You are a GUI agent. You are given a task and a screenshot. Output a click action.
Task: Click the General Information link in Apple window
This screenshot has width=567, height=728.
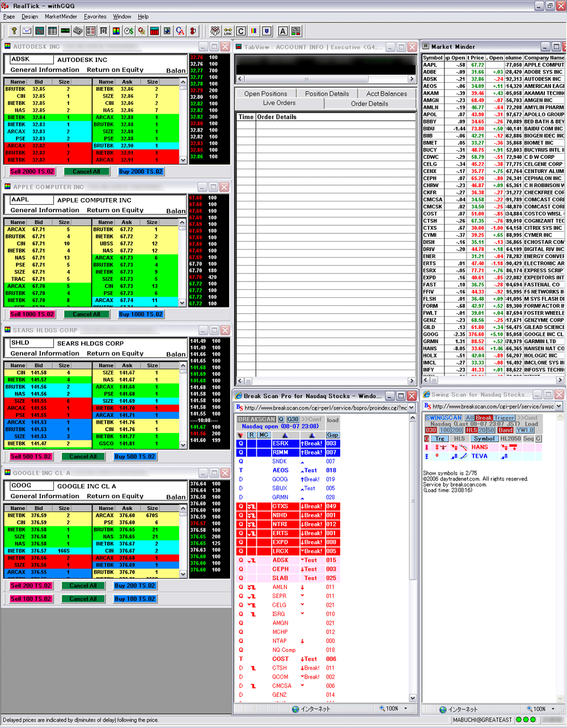point(45,211)
